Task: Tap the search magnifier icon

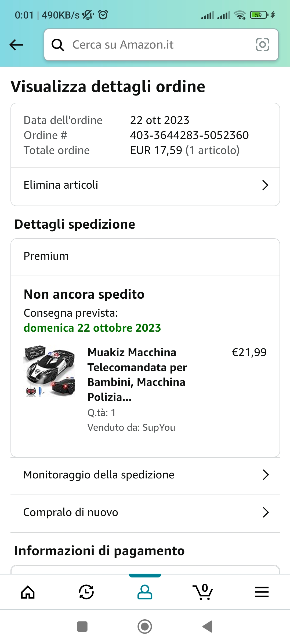Action: (58, 45)
